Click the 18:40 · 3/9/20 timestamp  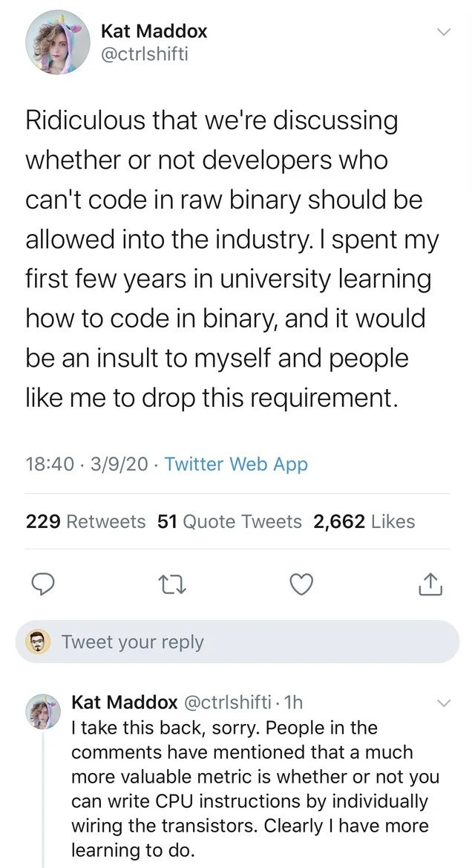87,464
